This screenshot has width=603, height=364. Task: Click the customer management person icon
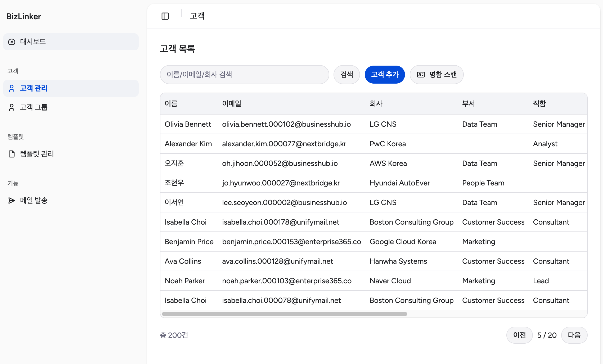pyautogui.click(x=12, y=88)
